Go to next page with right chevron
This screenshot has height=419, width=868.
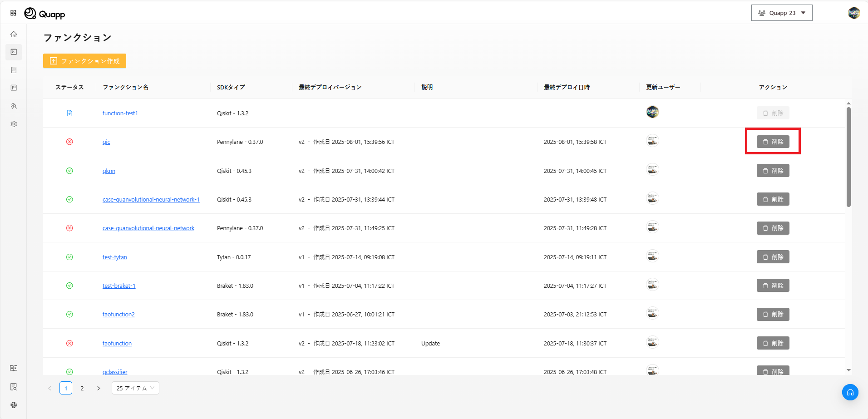tap(99, 388)
